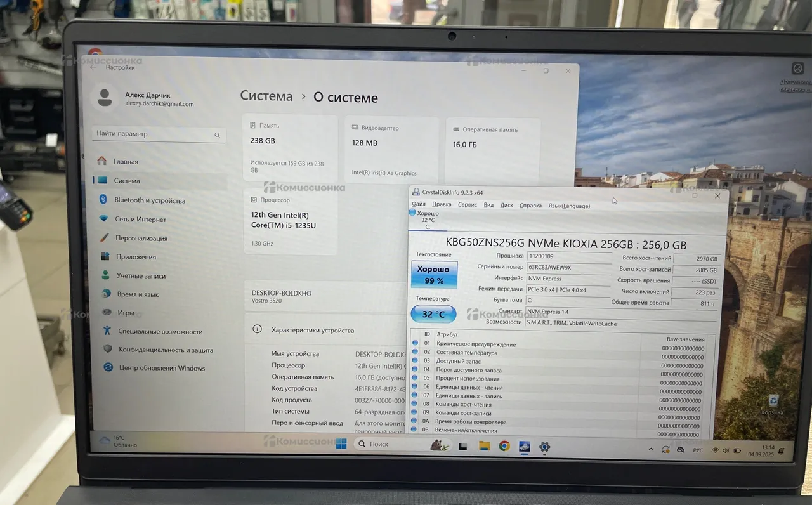Viewport: 812px width, 505px height.
Task: Click the Всего хост-записей 2805 GB value
Action: point(696,270)
